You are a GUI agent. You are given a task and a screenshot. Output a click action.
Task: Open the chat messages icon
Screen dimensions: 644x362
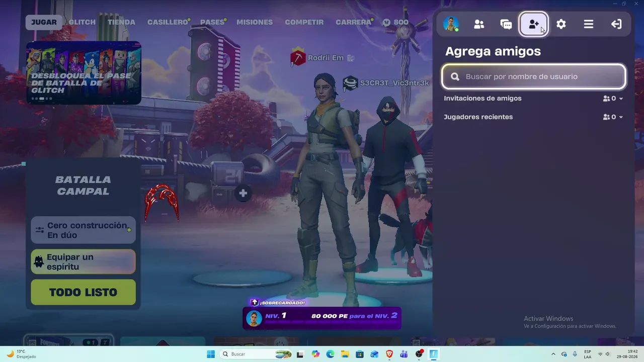pos(506,24)
